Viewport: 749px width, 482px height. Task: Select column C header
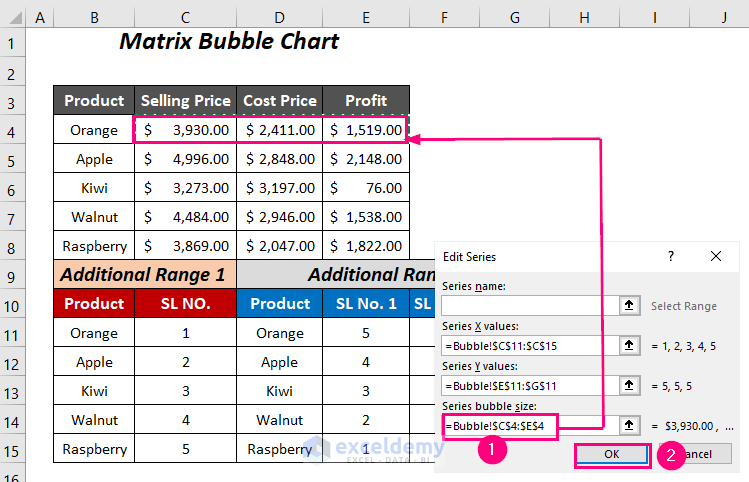(x=185, y=18)
